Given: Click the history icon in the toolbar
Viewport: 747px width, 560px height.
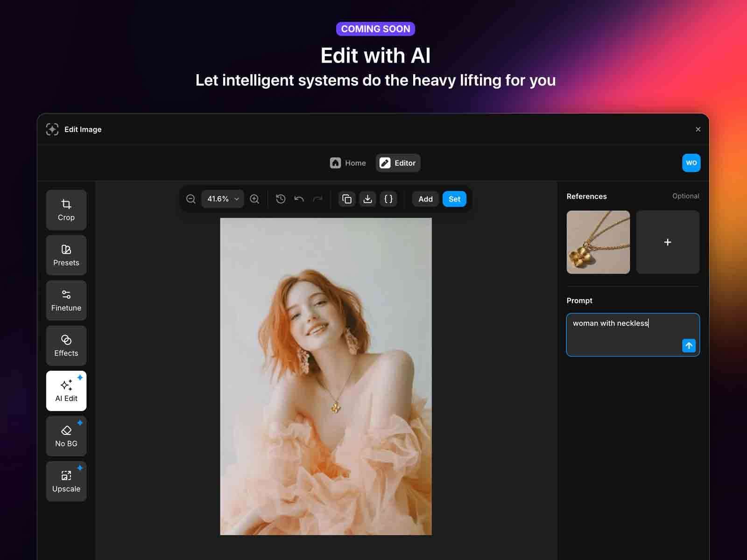Looking at the screenshot, I should click(280, 199).
